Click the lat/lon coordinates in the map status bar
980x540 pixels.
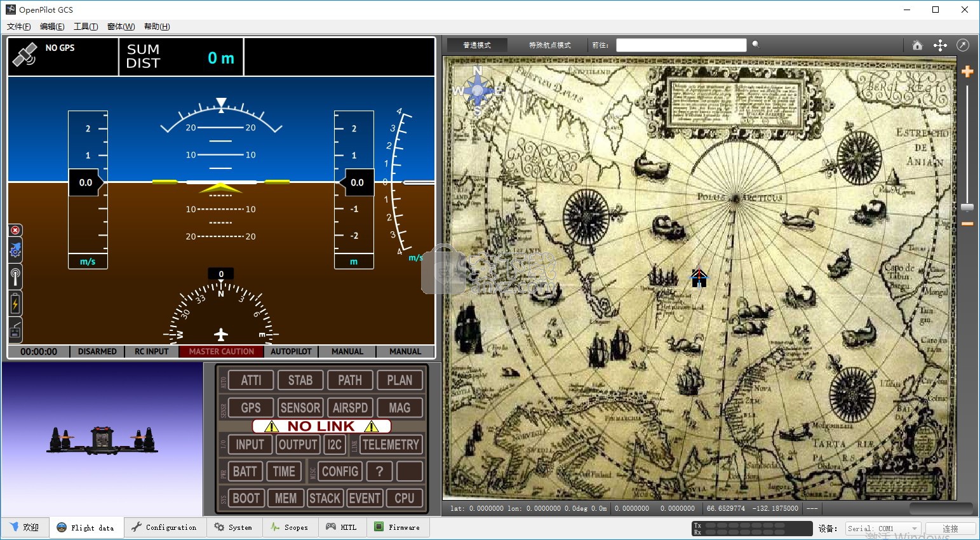528,508
